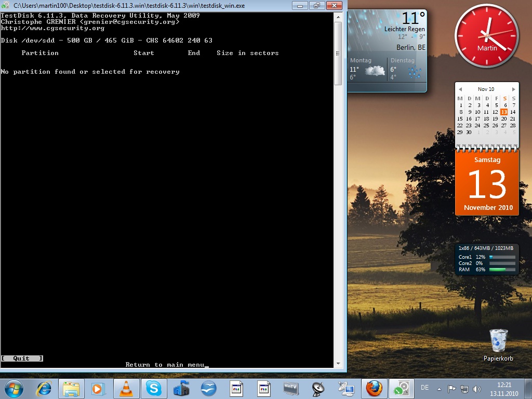Go to previous month in calendar gadget
The height and width of the screenshot is (399, 532).
[460, 89]
